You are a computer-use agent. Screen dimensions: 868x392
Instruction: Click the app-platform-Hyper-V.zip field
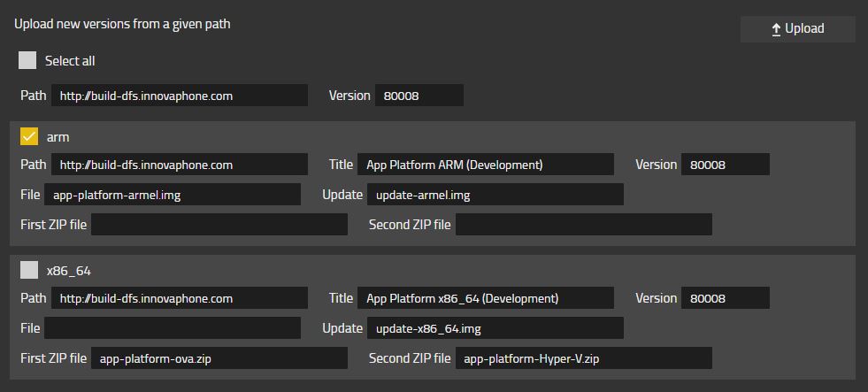[x=583, y=358]
